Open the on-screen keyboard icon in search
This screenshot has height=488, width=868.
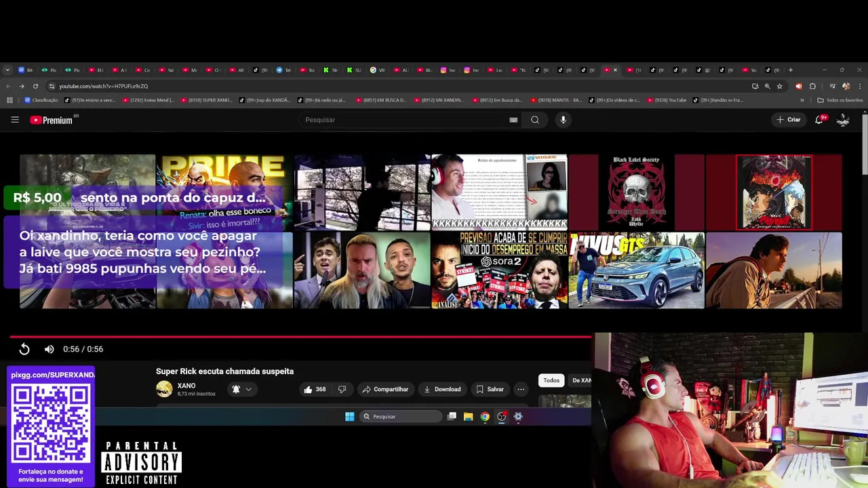[x=513, y=120]
